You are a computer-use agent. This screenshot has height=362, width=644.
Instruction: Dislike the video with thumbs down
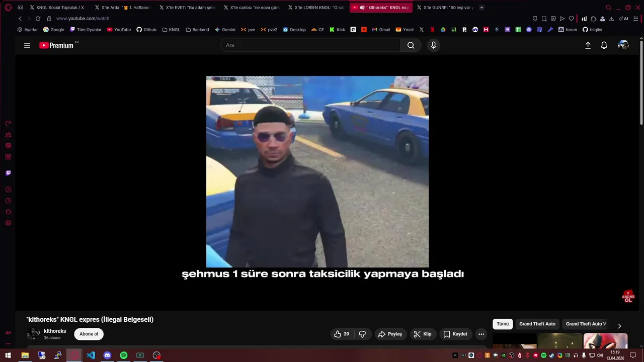pyautogui.click(x=362, y=334)
